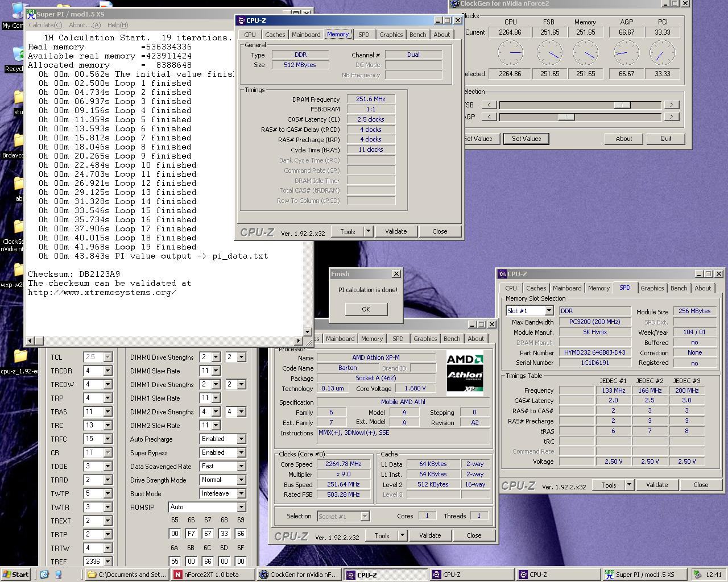Viewport: 728px width, 582px height.
Task: Open TRCDR dropdown in nForce2XT
Action: click(x=107, y=371)
